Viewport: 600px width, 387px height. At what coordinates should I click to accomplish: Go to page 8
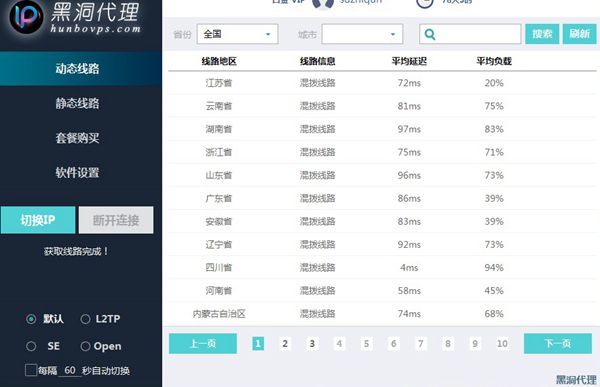coord(448,343)
